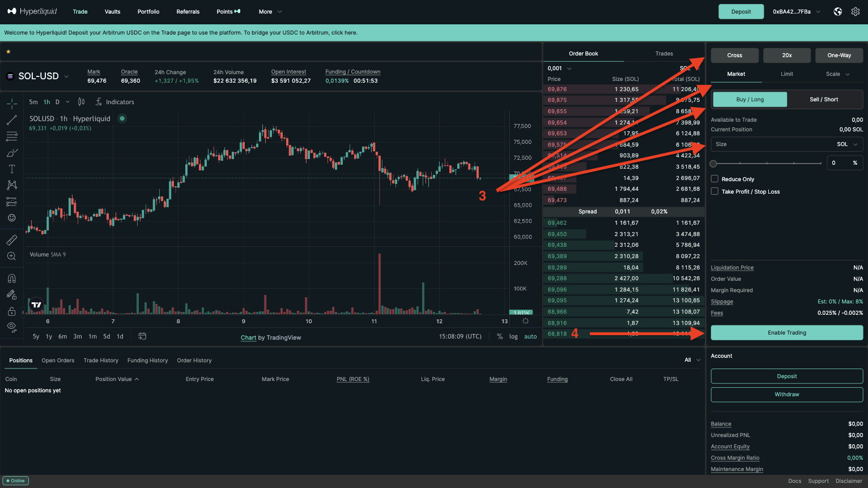Toggle the Reduce Only checkbox
The image size is (868, 488).
tap(714, 178)
